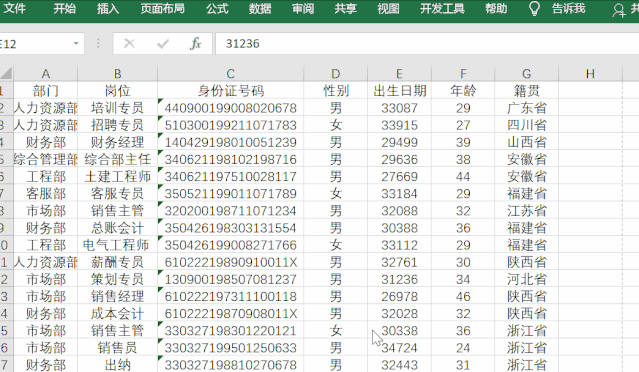Switch to the 视图 ribbon tab

coord(388,8)
